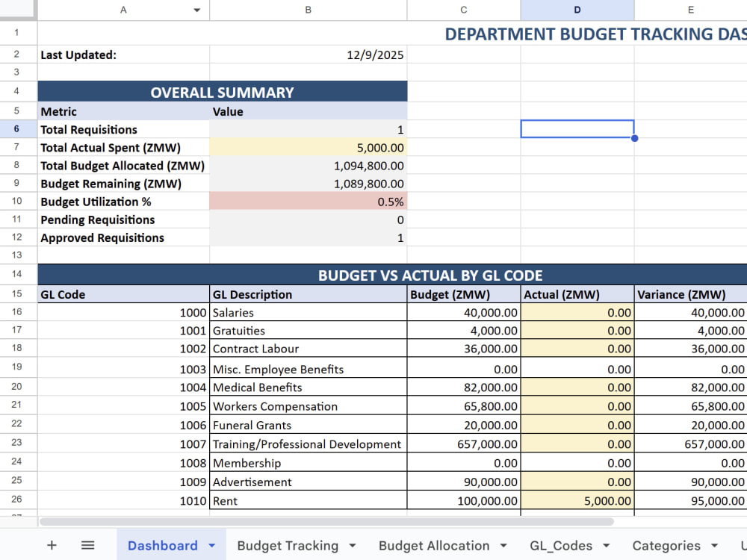747x560 pixels.
Task: Open Budget Allocation tab dropdown arrow
Action: [503, 546]
